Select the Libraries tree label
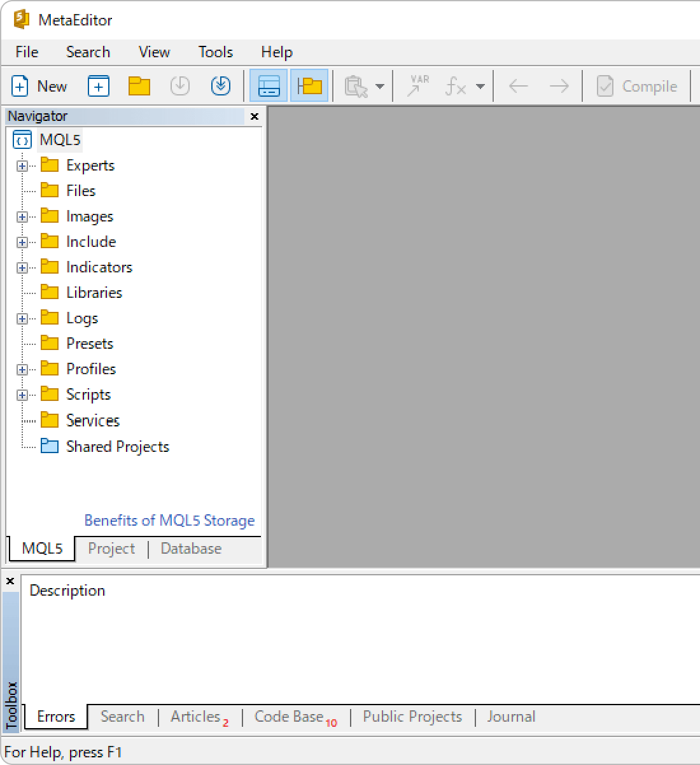The width and height of the screenshot is (700, 765). (94, 292)
